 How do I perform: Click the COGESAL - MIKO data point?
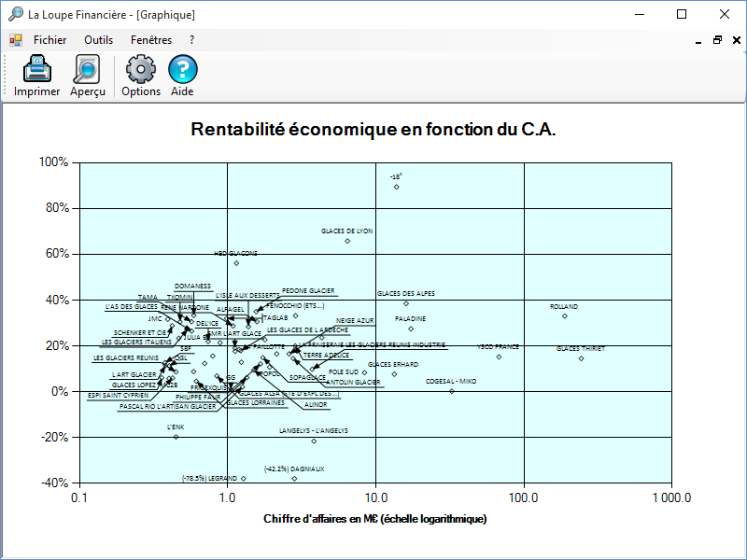[x=452, y=391]
